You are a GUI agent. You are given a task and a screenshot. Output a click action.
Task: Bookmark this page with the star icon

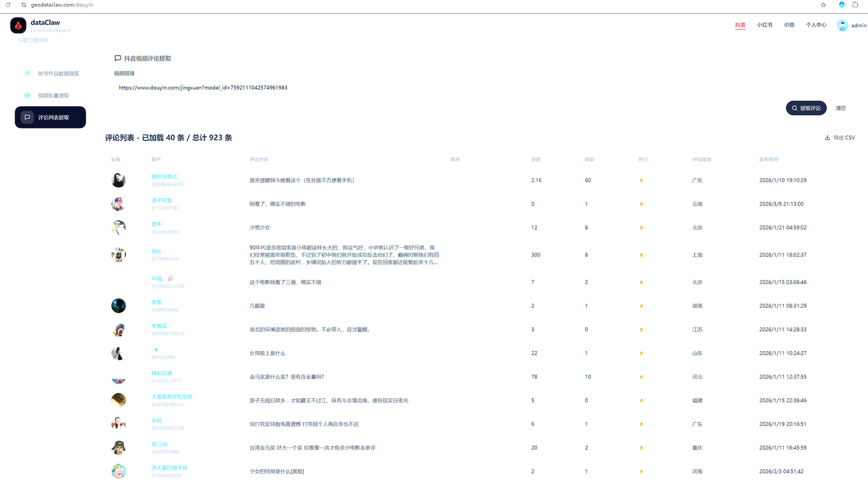[823, 5]
